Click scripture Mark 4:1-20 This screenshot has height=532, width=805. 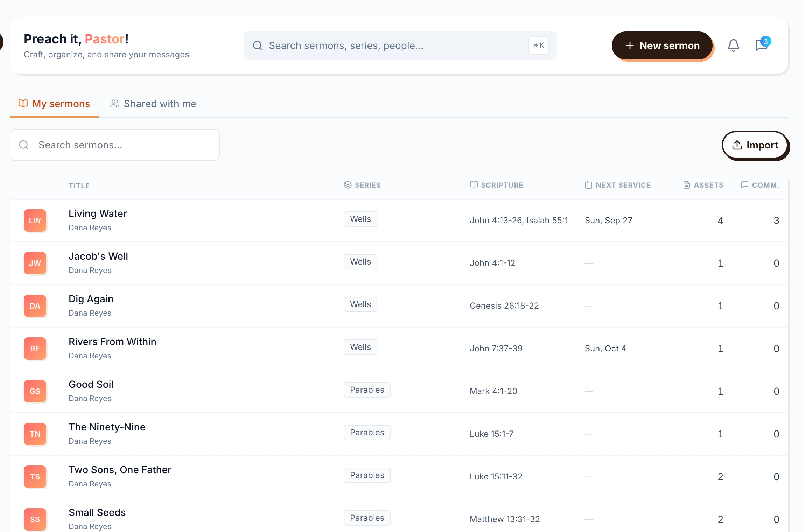click(x=493, y=391)
